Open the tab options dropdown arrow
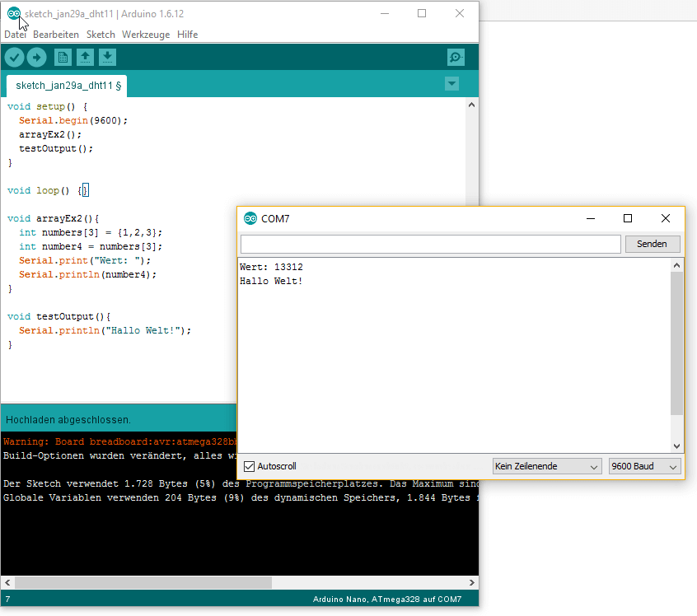The width and height of the screenshot is (697, 616). (451, 83)
